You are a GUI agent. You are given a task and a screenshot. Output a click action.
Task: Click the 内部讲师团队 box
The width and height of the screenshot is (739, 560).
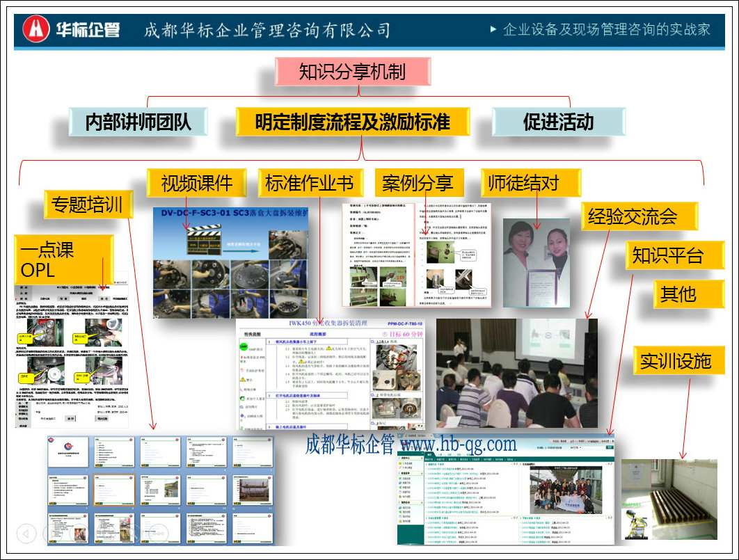pyautogui.click(x=138, y=122)
